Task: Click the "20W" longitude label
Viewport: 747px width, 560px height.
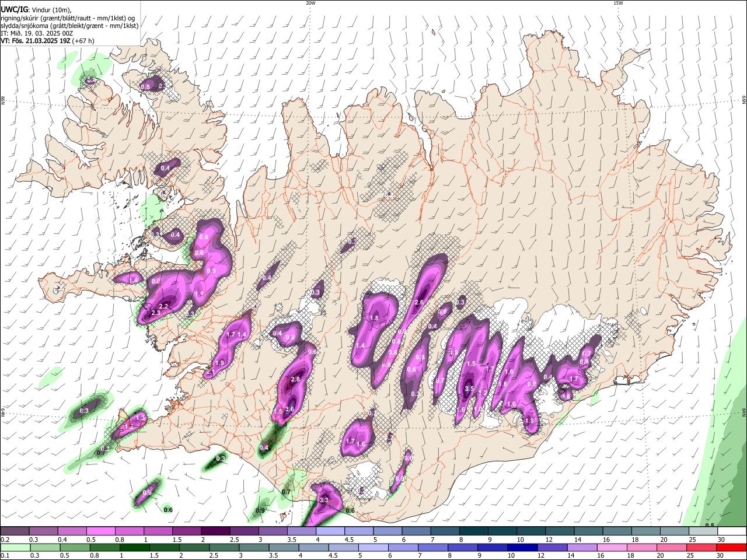Action: point(310,3)
